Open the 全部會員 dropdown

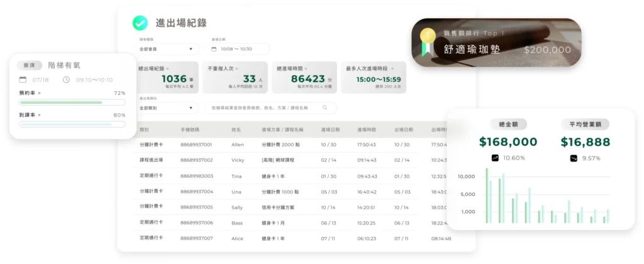tap(167, 49)
